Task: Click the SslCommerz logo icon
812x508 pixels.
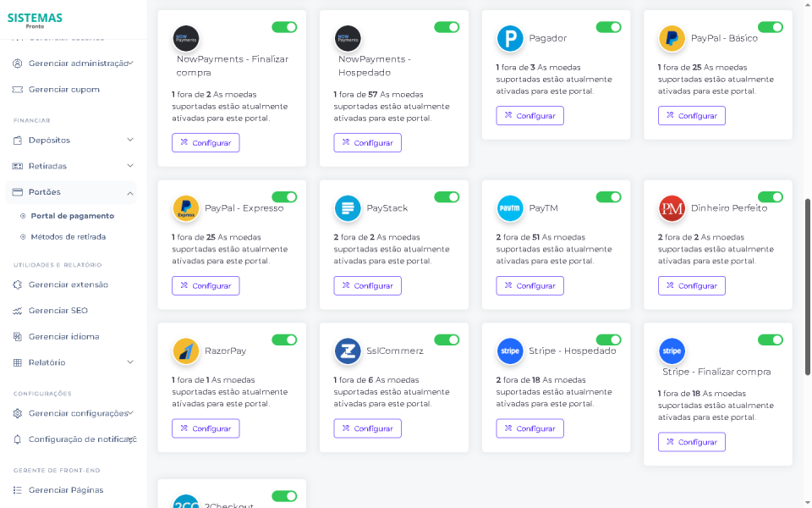Action: (347, 351)
